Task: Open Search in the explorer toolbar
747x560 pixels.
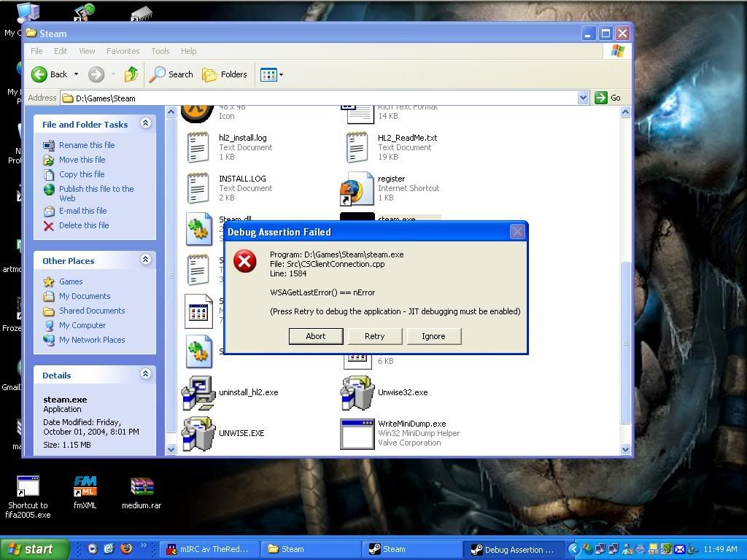Action: (171, 74)
